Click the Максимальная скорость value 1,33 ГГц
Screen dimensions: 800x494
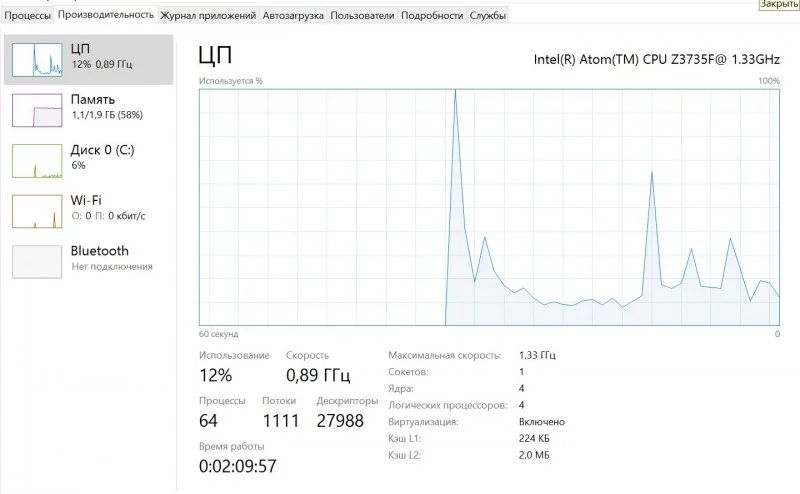pyautogui.click(x=537, y=355)
